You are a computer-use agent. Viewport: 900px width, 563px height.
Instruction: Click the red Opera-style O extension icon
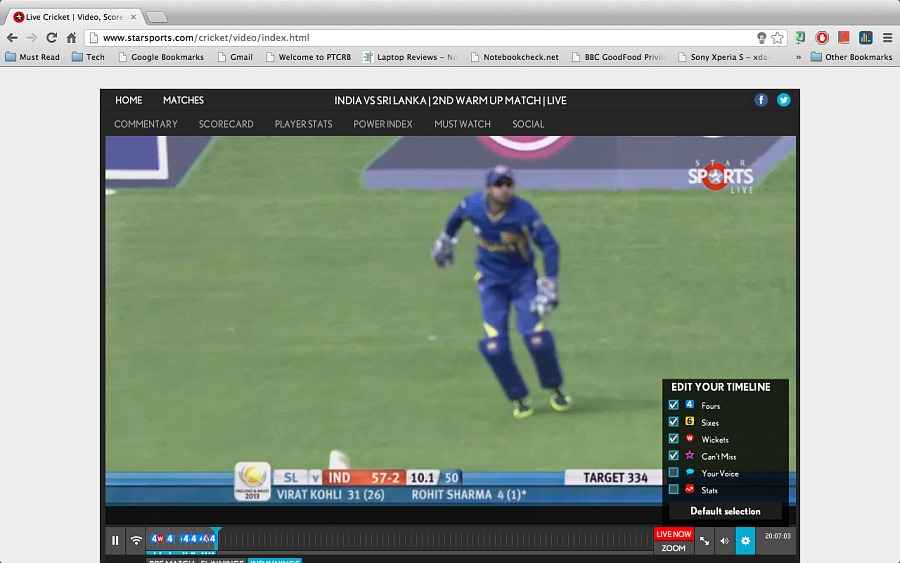point(822,38)
